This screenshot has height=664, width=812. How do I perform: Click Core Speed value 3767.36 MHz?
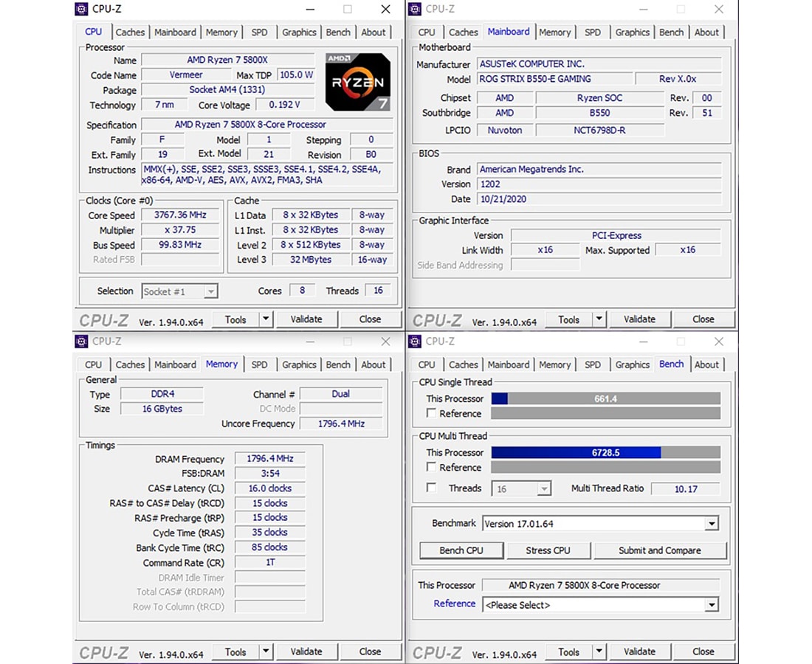pos(179,215)
